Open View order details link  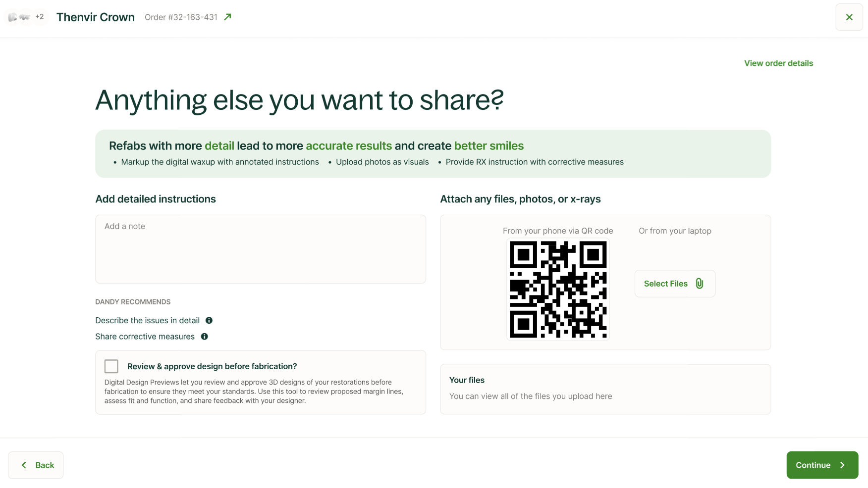coord(778,63)
